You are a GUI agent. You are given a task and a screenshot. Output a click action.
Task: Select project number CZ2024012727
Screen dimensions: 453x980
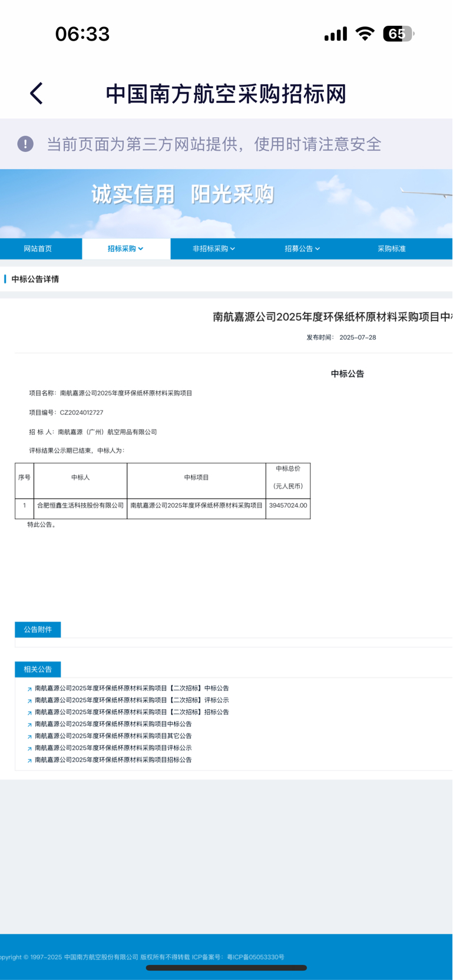tap(81, 413)
